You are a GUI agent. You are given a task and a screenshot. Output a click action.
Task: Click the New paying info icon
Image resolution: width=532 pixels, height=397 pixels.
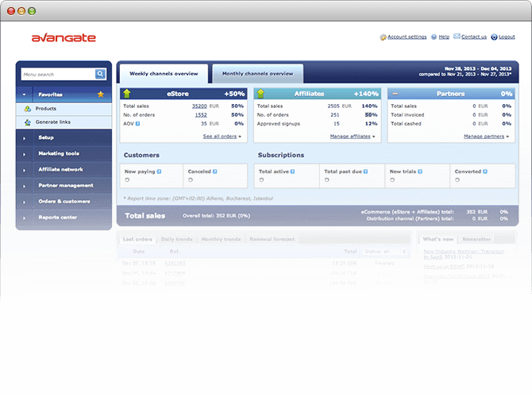159,172
